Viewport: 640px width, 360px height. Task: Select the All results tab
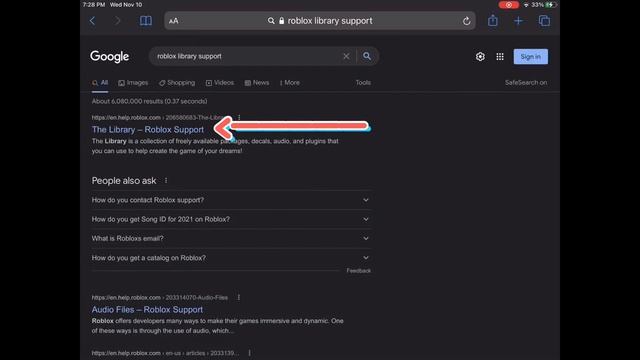point(100,83)
